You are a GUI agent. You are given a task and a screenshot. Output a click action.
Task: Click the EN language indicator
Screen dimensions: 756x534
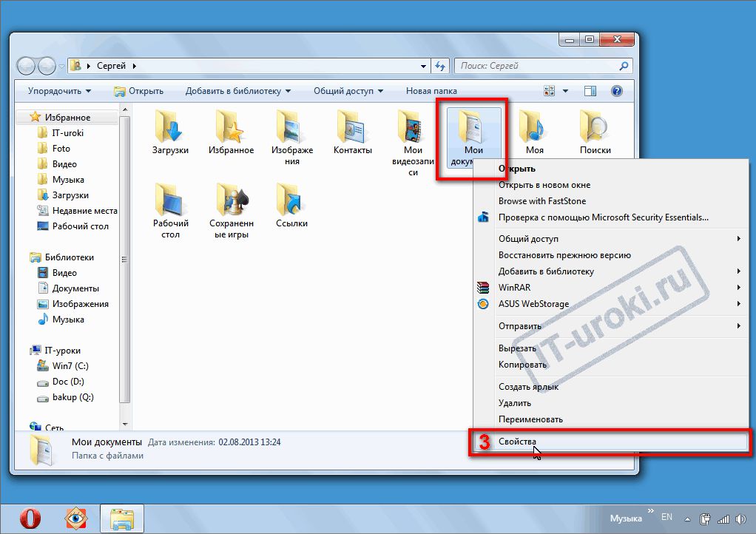[666, 517]
